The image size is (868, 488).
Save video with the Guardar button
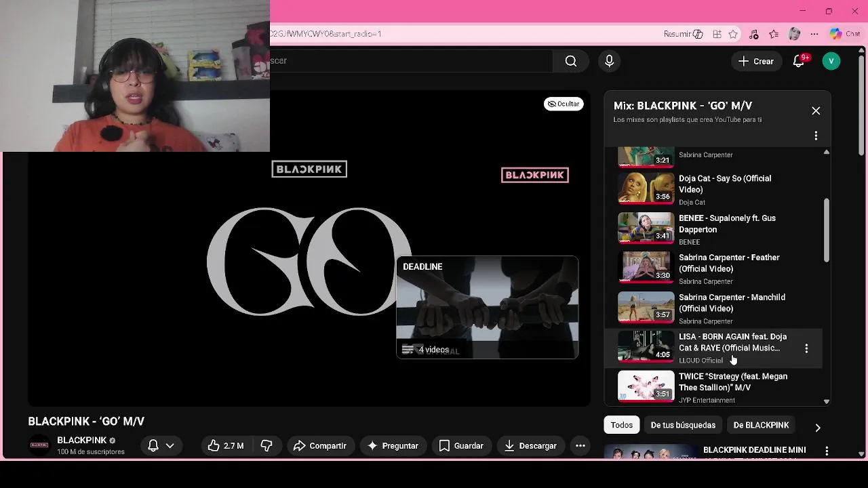pyautogui.click(x=461, y=445)
